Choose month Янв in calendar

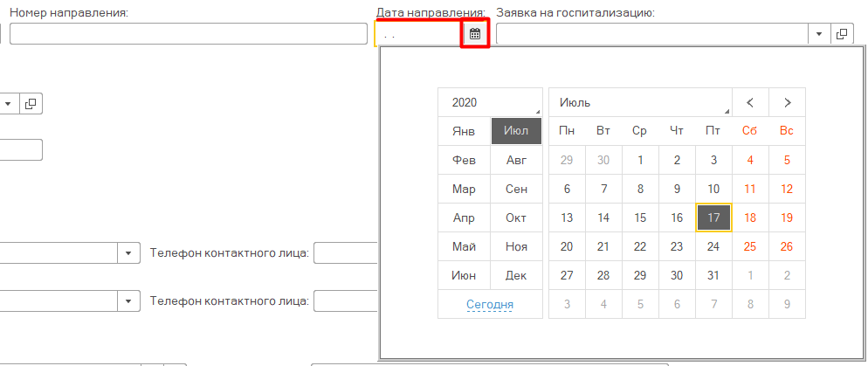click(464, 131)
